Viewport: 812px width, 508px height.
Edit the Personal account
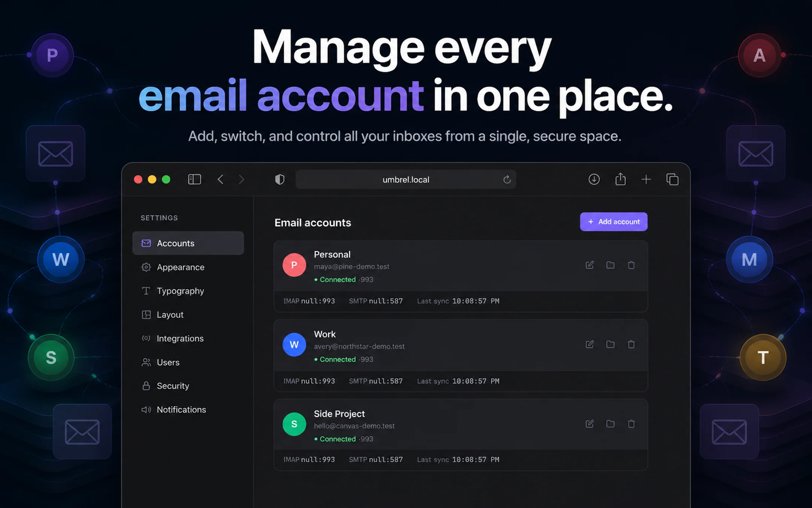pyautogui.click(x=589, y=265)
